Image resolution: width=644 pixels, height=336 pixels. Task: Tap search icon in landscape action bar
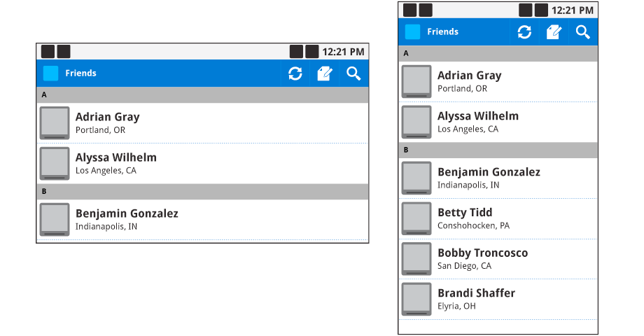pyautogui.click(x=353, y=73)
